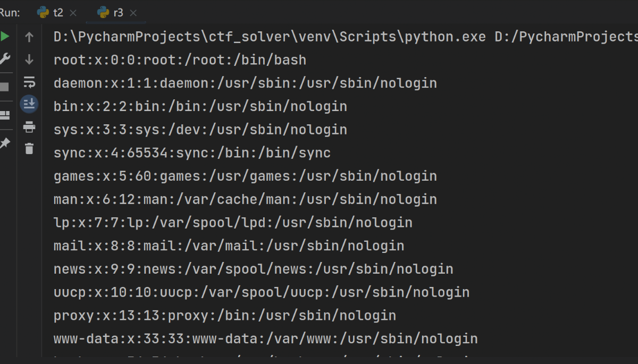Click the Python icon on t2 tab

pyautogui.click(x=44, y=12)
